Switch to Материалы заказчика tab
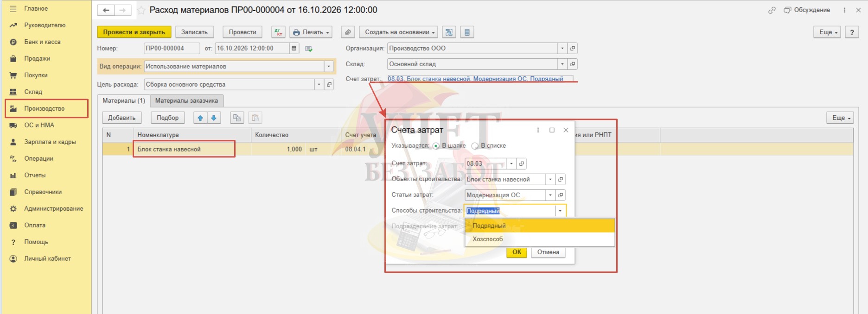Viewport: 868px width, 314px height. point(186,100)
